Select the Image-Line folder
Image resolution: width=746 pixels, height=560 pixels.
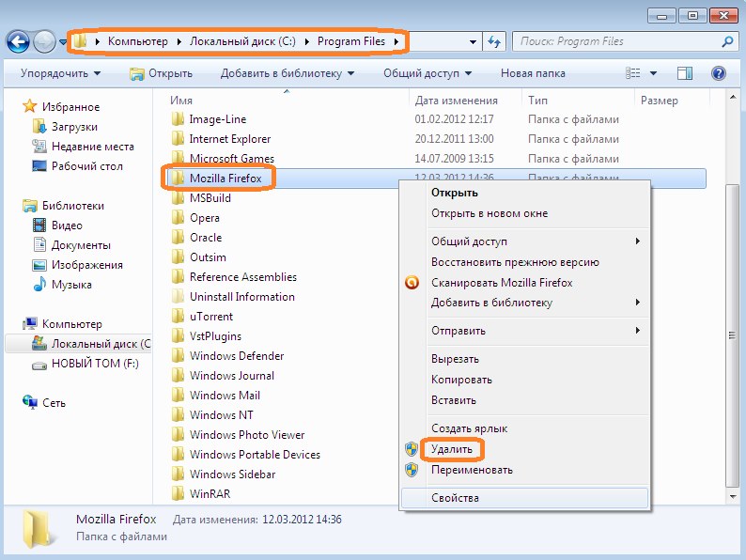point(217,119)
